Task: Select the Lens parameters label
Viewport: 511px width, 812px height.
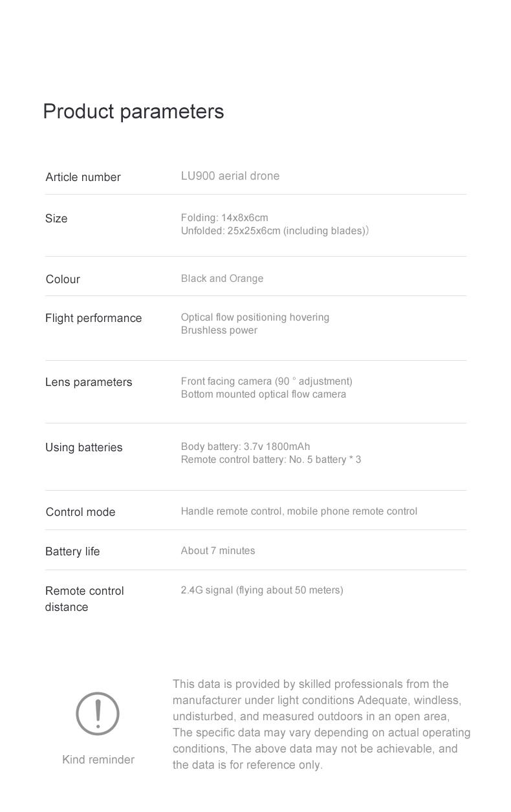Action: pos(89,382)
